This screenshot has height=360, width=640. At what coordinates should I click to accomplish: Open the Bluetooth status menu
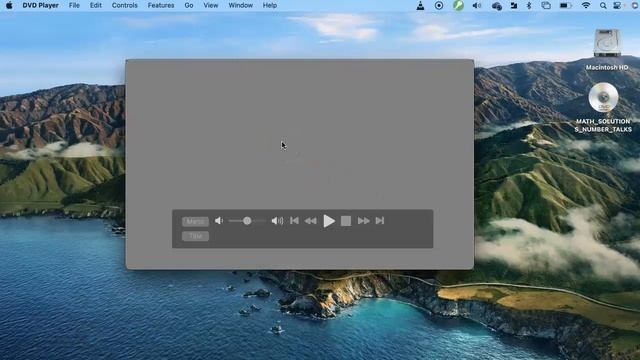tap(529, 5)
